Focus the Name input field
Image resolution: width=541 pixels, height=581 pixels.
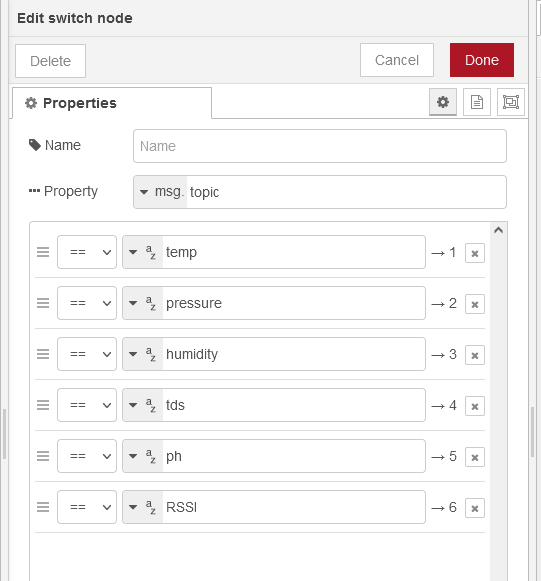point(320,146)
